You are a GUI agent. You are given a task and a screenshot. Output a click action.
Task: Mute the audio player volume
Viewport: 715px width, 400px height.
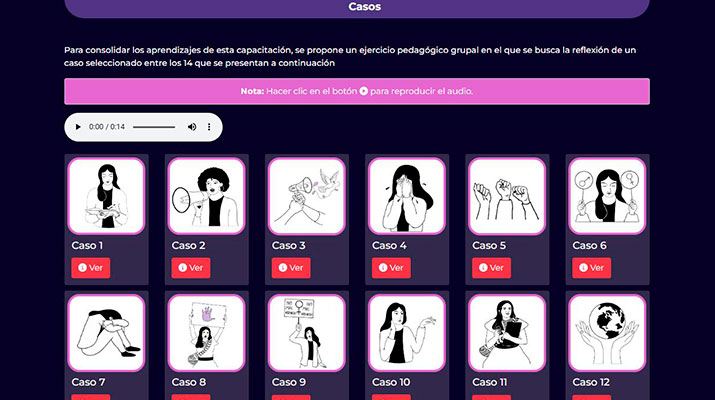pos(192,127)
